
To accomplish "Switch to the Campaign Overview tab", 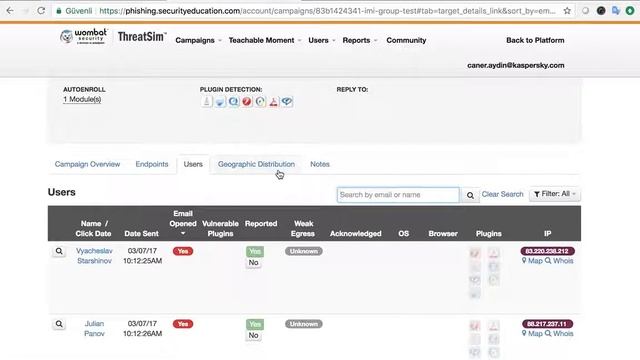I will pos(87,164).
